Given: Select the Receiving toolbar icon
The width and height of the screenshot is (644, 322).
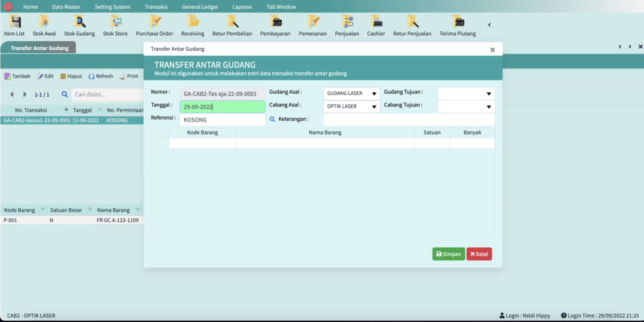Looking at the screenshot, I should coord(192,25).
